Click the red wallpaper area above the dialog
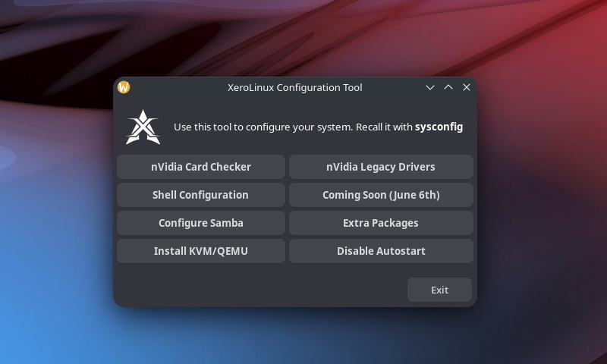The width and height of the screenshot is (607, 364). point(455,38)
